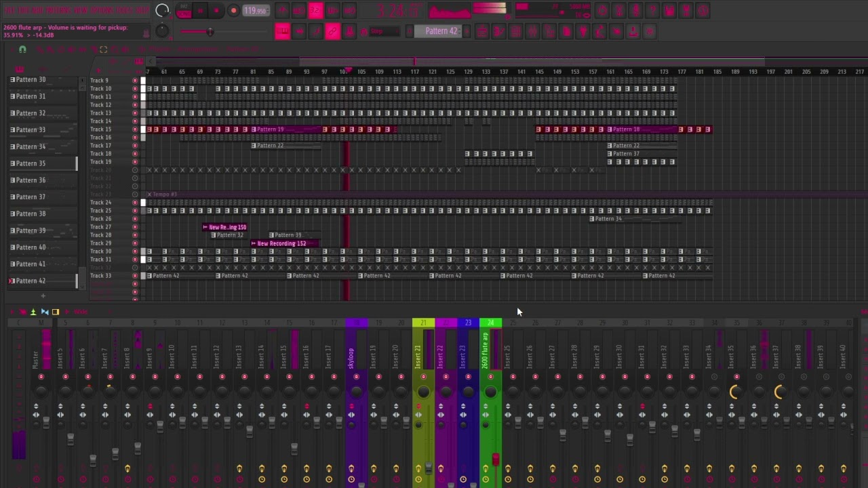Click the question mark help icon
The image size is (868, 488).
(x=652, y=10)
